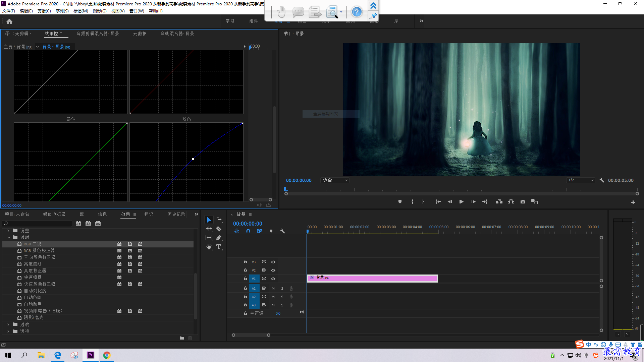
Task: Switch to 历史记录 tab
Action: click(176, 214)
